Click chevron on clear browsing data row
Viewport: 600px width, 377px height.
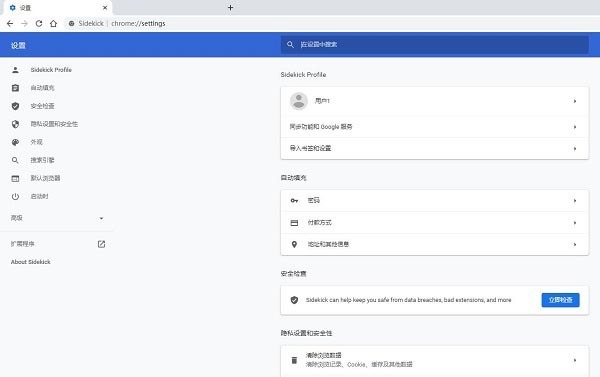575,360
